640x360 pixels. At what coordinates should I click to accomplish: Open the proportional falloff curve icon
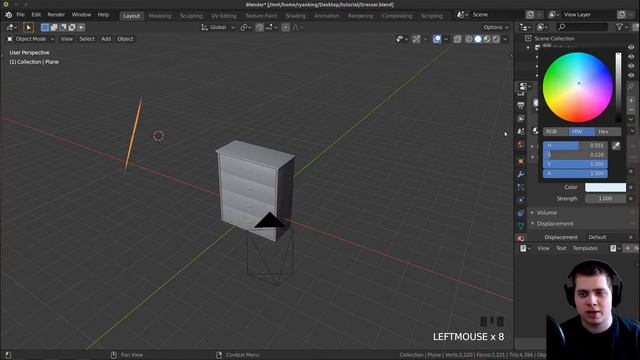(x=298, y=27)
